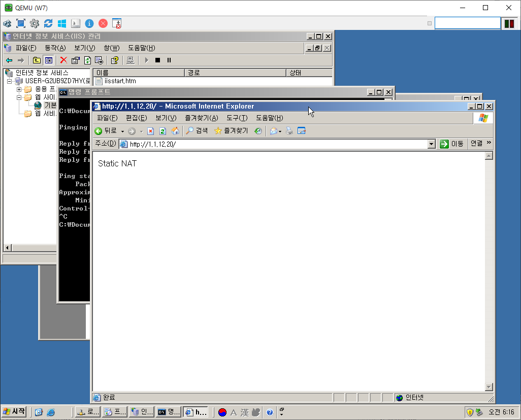Open the 즐겨찾기 favorites star button

point(231,131)
